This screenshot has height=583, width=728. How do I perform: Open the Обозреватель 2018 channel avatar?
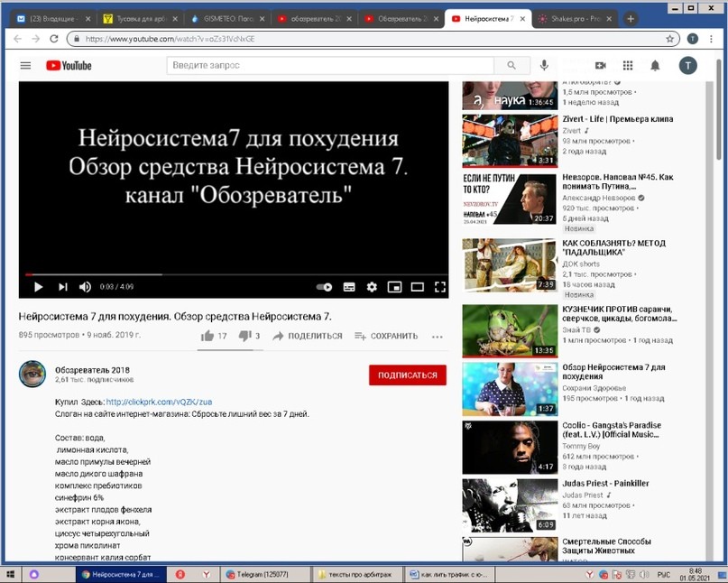click(x=32, y=374)
